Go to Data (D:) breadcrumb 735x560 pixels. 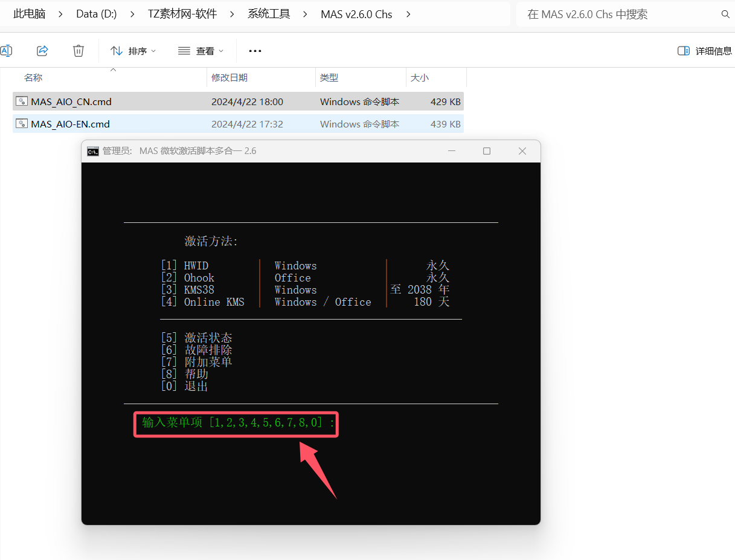(97, 14)
